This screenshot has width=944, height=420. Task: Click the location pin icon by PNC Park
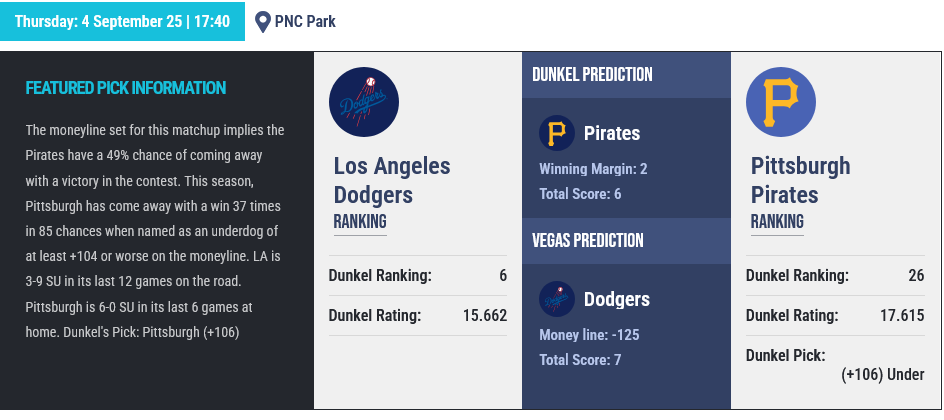pyautogui.click(x=262, y=22)
